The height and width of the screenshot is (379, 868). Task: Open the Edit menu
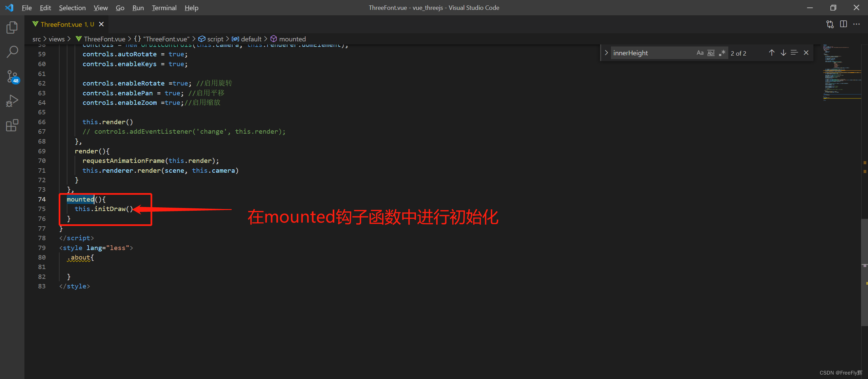[45, 7]
